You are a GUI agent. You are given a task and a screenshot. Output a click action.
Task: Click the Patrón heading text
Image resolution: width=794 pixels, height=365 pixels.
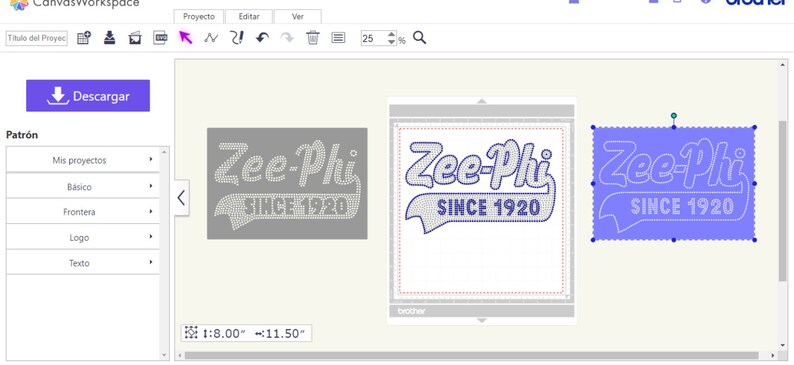click(22, 135)
